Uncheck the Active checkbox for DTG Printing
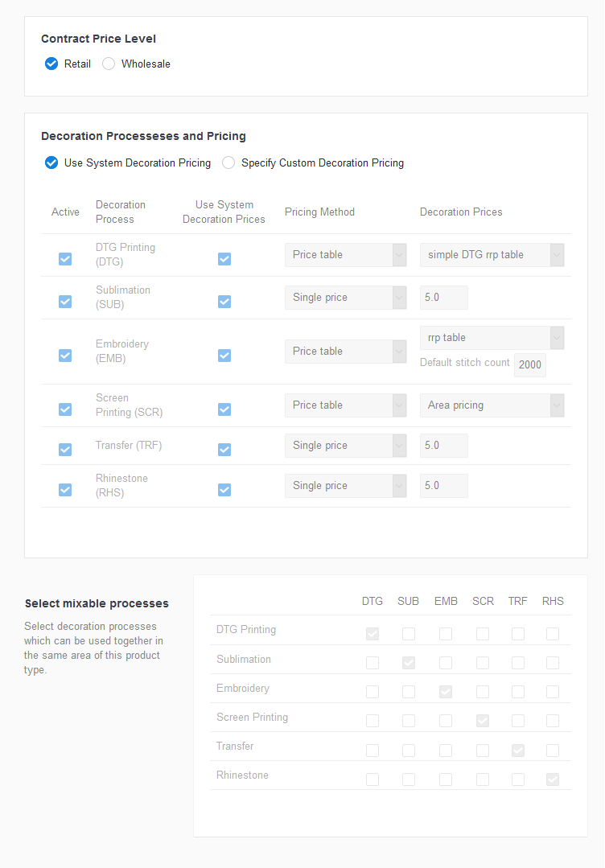The height and width of the screenshot is (868, 605). [x=64, y=259]
